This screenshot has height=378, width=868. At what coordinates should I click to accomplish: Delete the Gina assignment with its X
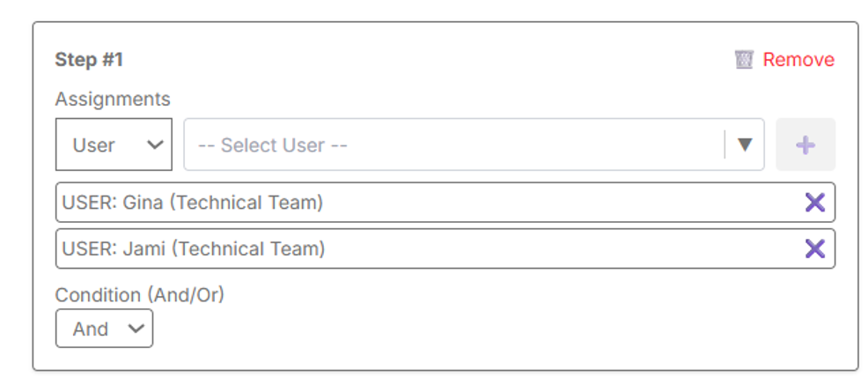tap(815, 203)
